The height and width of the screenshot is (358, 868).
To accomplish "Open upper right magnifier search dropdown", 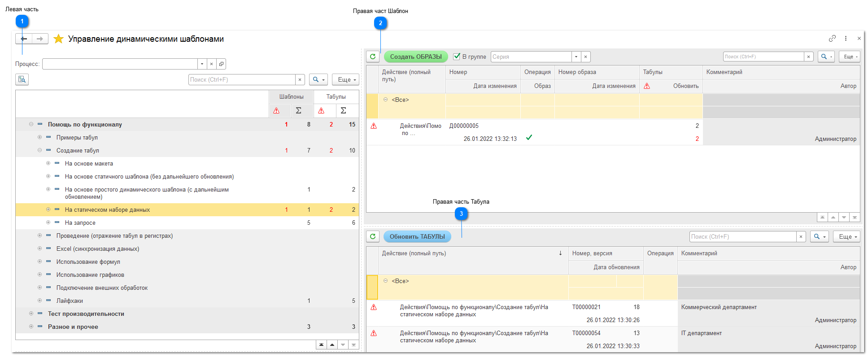I will point(826,57).
